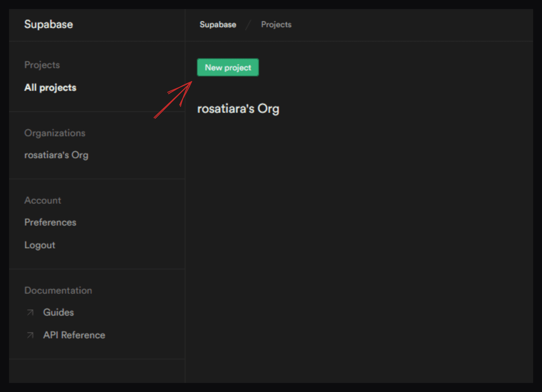The image size is (542, 392).
Task: Open the API Reference documentation link
Action: tap(74, 335)
